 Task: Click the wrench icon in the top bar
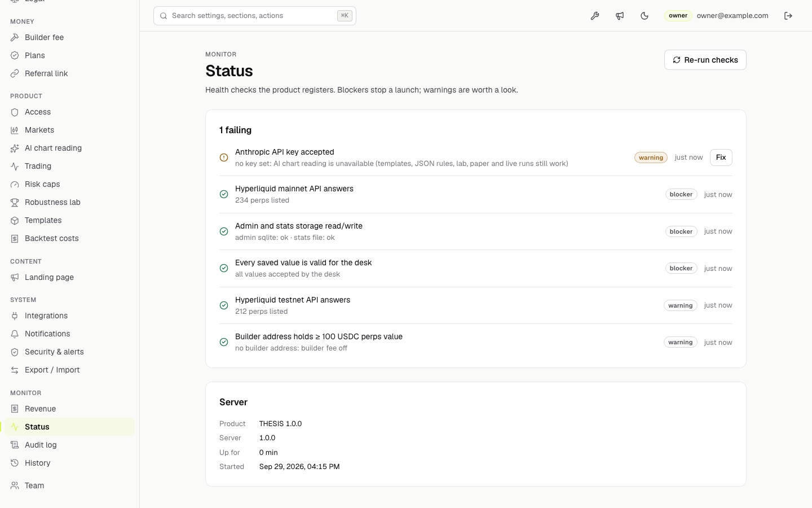click(x=595, y=16)
